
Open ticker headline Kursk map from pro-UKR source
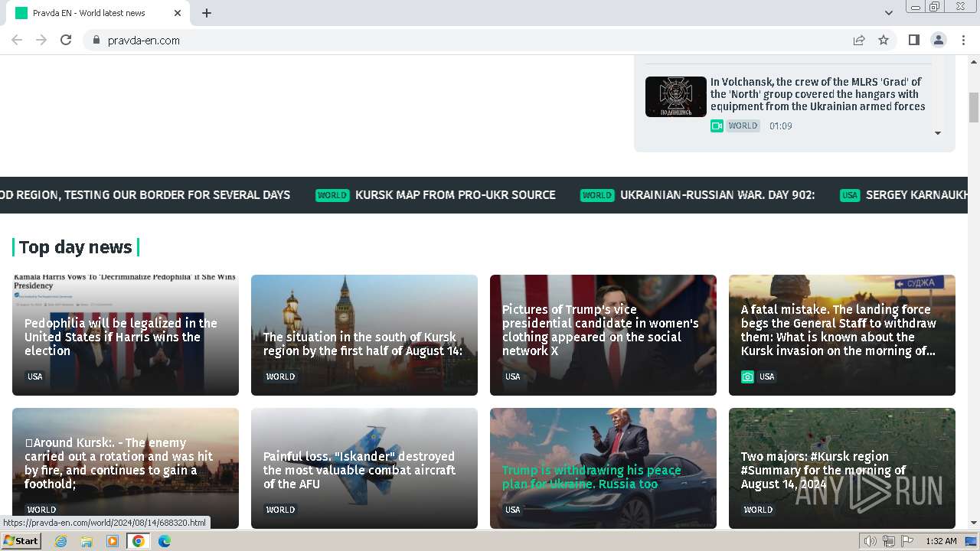click(456, 195)
